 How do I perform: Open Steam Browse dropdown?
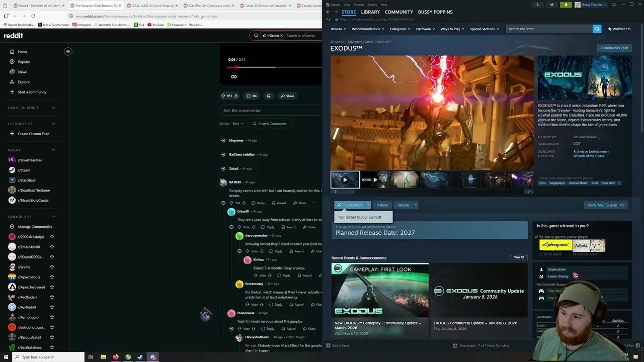338,29
